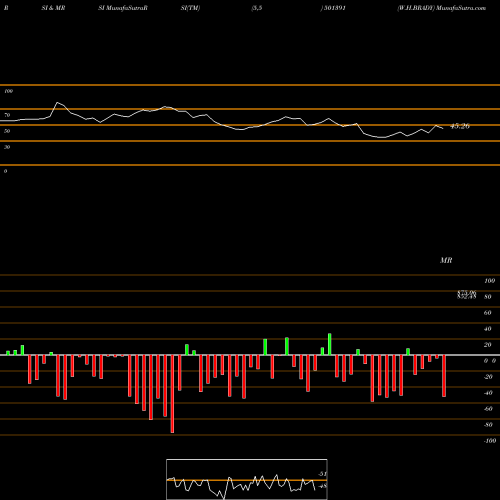
Task: Click the last red bar at right of histogram
Action: 444,376
